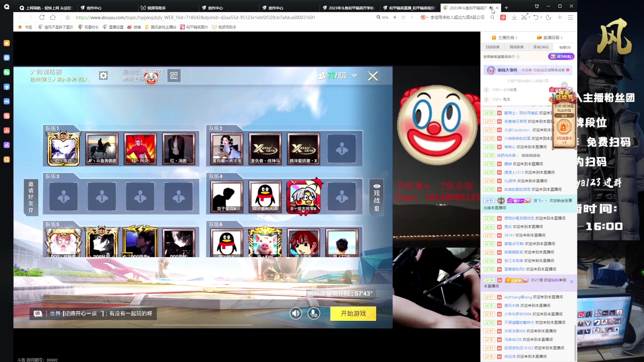
Task: Click the purple notes sidebar icon
Action: click(6, 145)
